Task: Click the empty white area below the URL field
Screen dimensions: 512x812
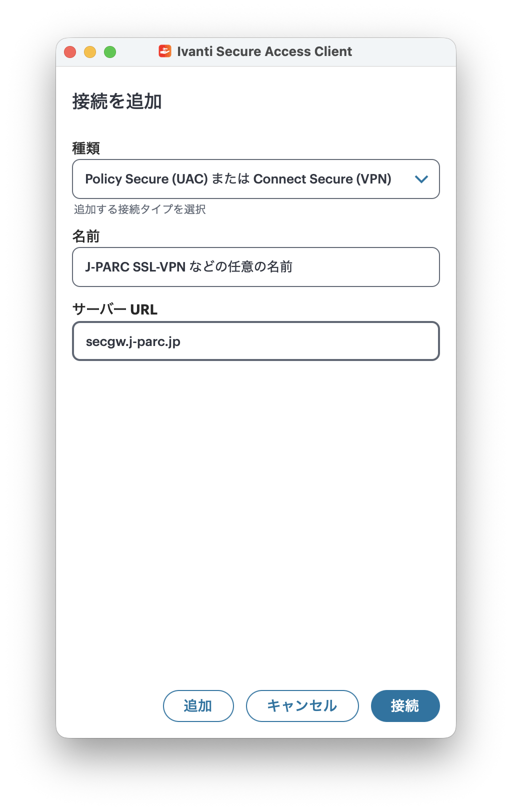Action: [255, 500]
